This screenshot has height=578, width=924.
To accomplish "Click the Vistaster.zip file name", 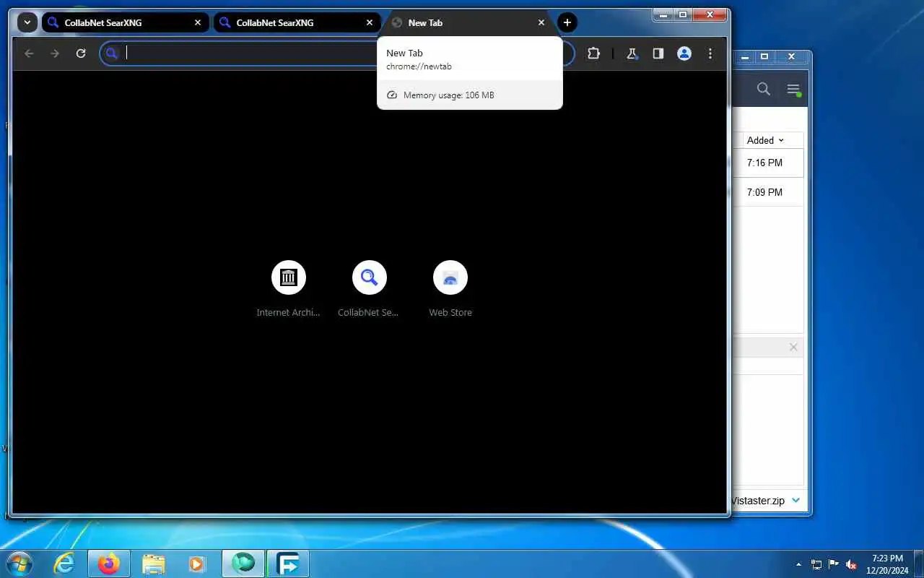I will [x=758, y=500].
